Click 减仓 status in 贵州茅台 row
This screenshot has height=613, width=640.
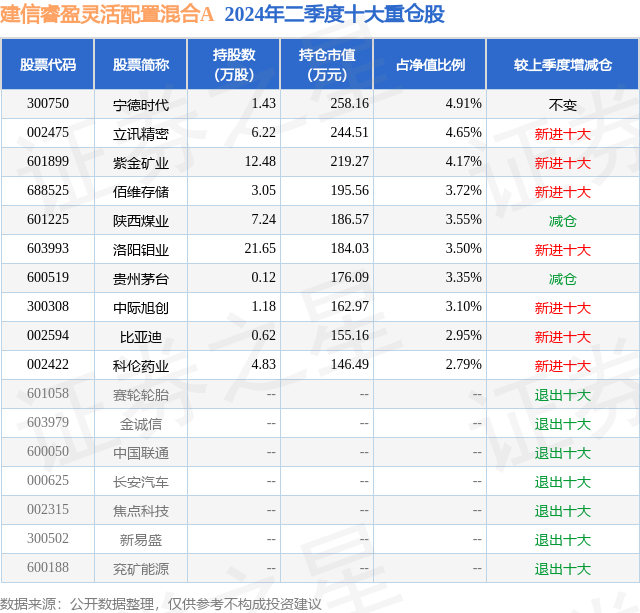tap(563, 279)
